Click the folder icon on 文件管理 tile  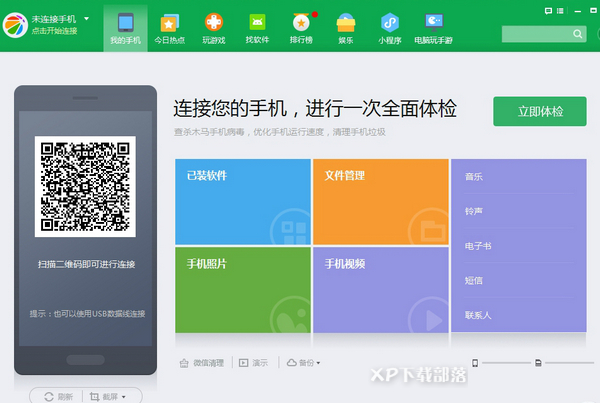(432, 231)
